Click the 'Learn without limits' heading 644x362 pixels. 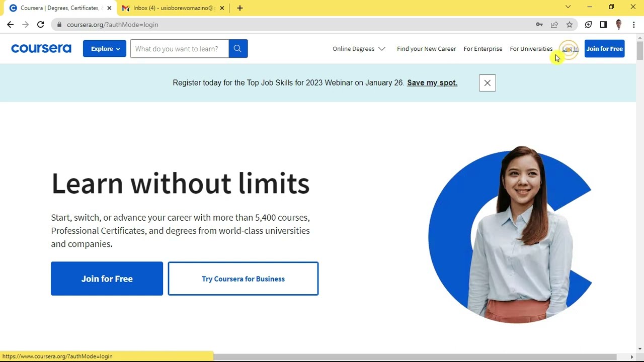click(x=180, y=183)
